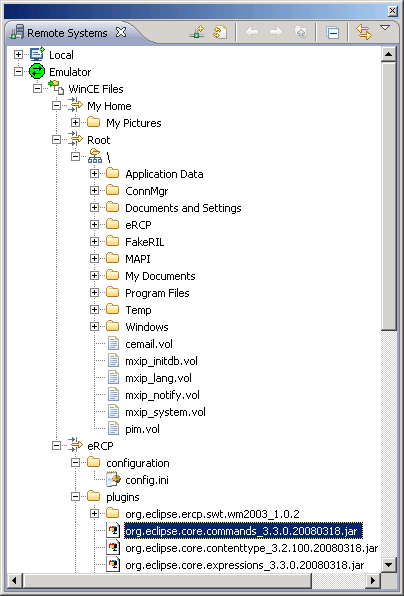Expand the My Pictures folder
404x596 pixels.
[x=75, y=123]
